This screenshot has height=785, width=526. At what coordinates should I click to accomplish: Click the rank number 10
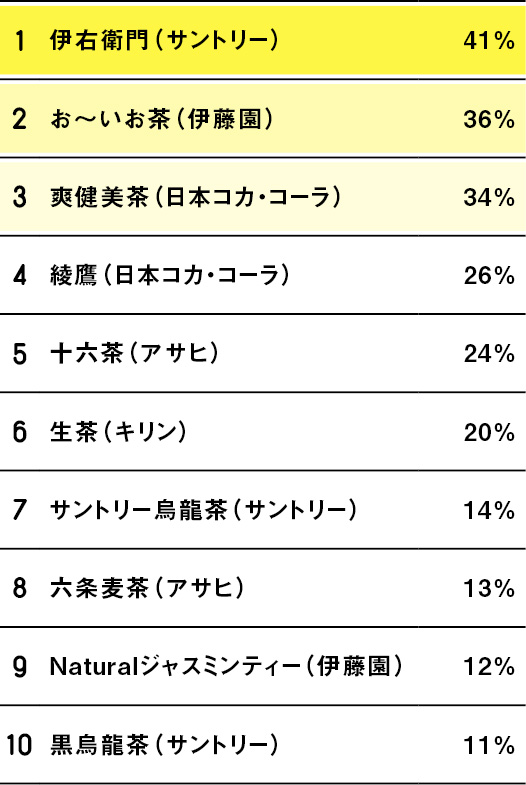click(19, 745)
